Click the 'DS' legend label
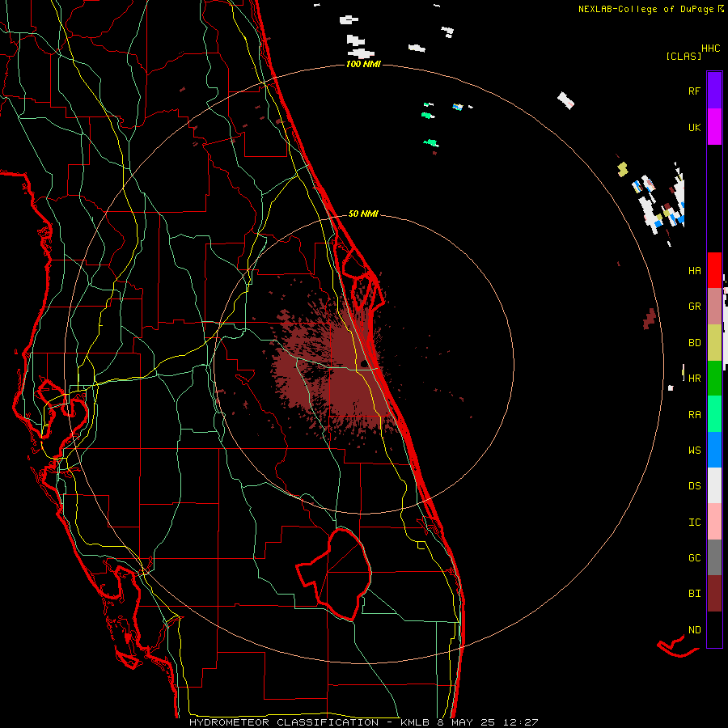This screenshot has height=728, width=728. pyautogui.click(x=694, y=486)
